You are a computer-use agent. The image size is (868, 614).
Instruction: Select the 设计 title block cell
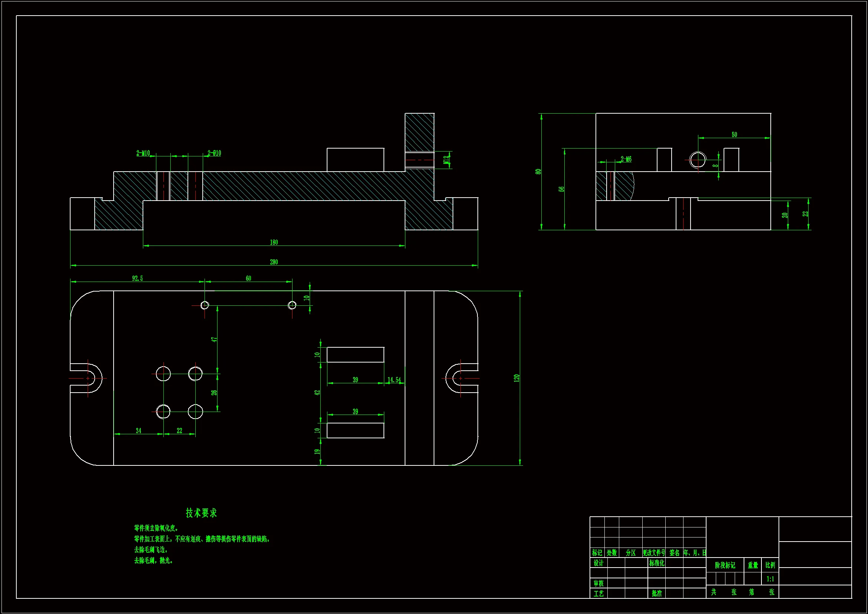point(598,563)
